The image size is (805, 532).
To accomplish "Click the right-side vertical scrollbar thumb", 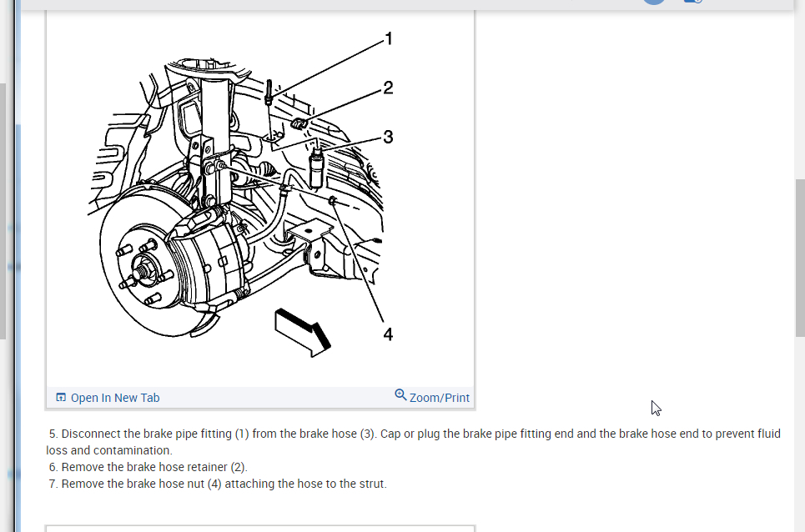I will (x=800, y=258).
